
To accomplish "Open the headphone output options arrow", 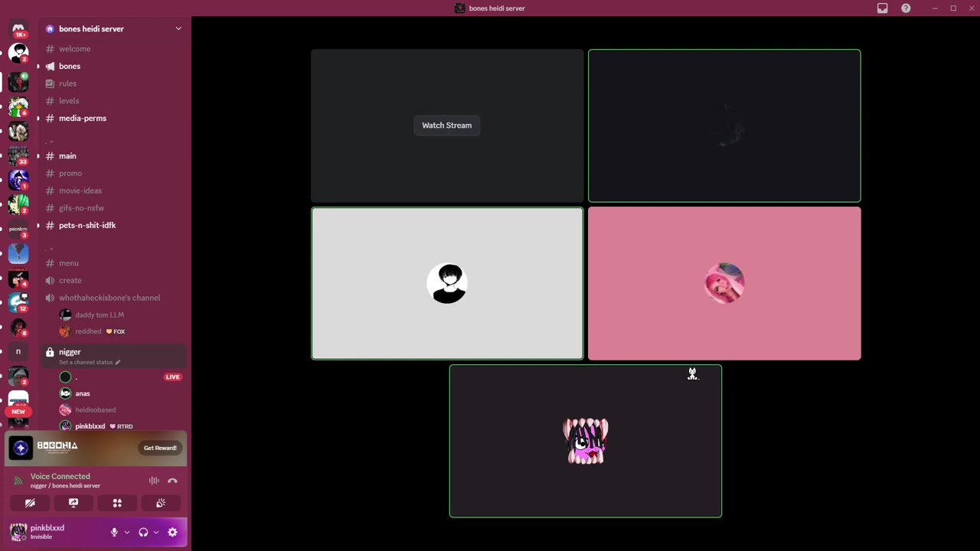I will [x=155, y=532].
